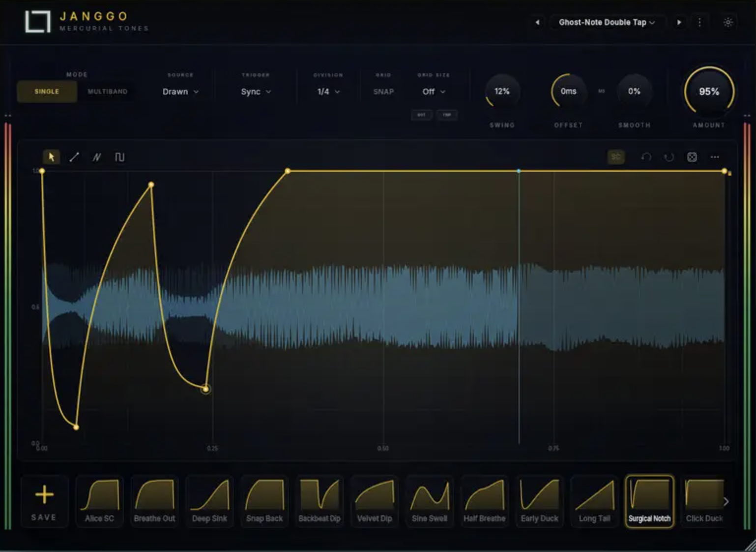Click the Smooth knob
This screenshot has width=756, height=552.
coord(634,91)
